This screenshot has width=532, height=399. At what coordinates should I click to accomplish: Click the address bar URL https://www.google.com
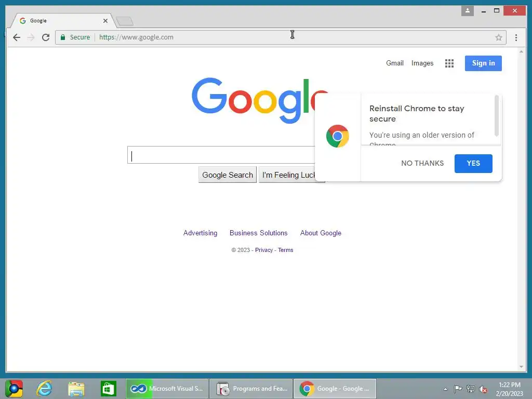[137, 37]
